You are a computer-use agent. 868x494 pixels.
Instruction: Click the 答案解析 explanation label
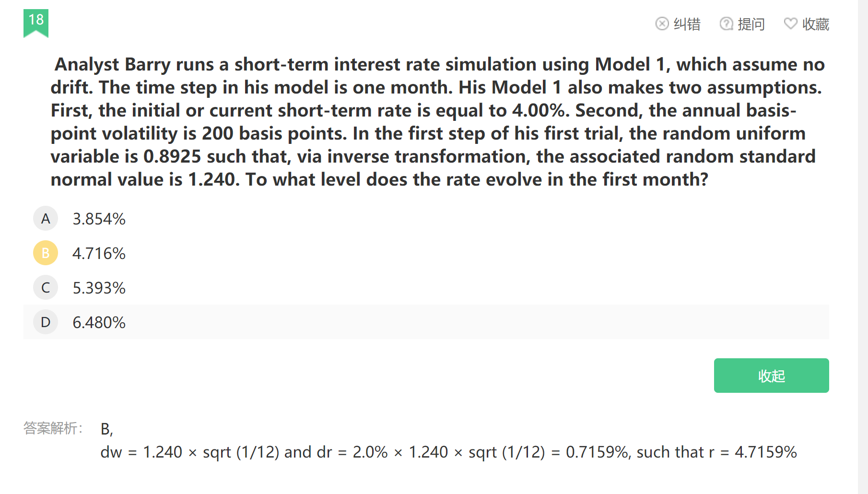click(53, 428)
